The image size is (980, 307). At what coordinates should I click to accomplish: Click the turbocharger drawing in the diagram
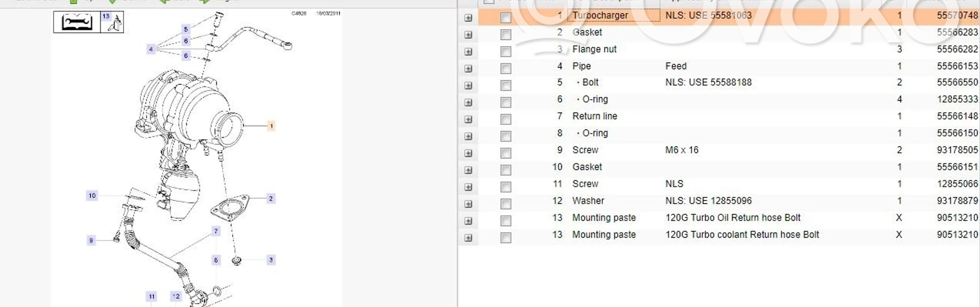point(187,114)
